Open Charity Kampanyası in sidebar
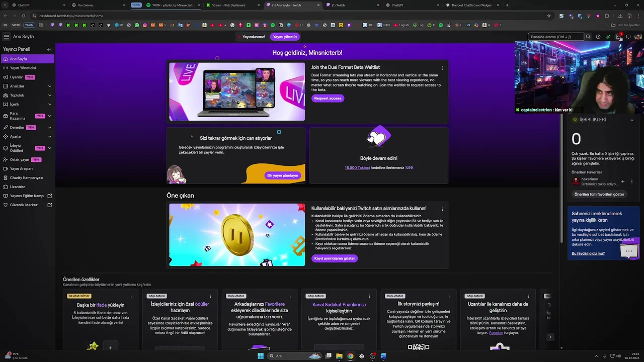Viewport: 644px width, 362px height. [27, 177]
